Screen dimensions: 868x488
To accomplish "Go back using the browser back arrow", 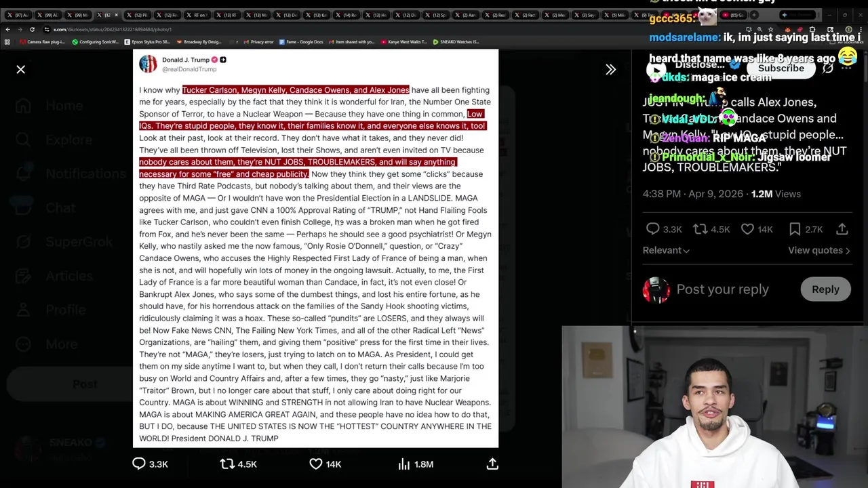I will click(7, 29).
